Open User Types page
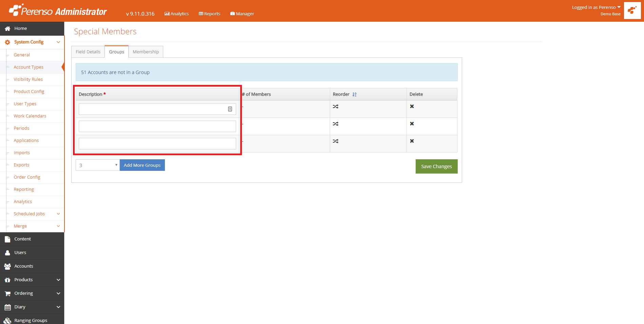 (x=25, y=104)
